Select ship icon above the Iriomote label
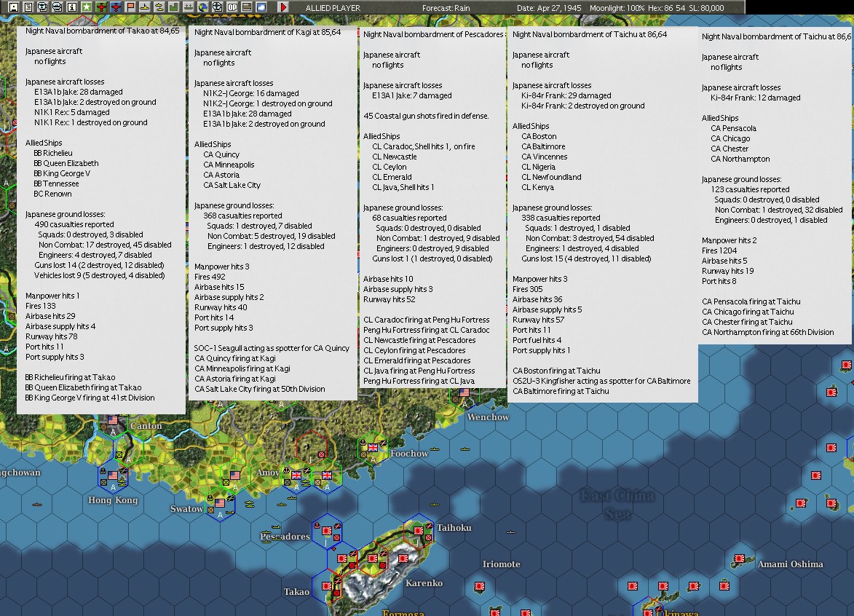 (x=510, y=532)
